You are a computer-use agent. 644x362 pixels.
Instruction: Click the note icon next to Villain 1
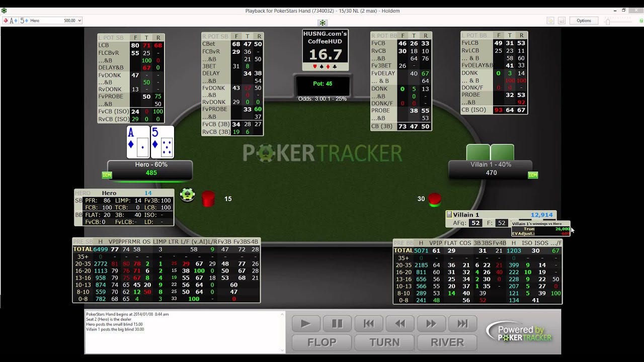coord(449,215)
